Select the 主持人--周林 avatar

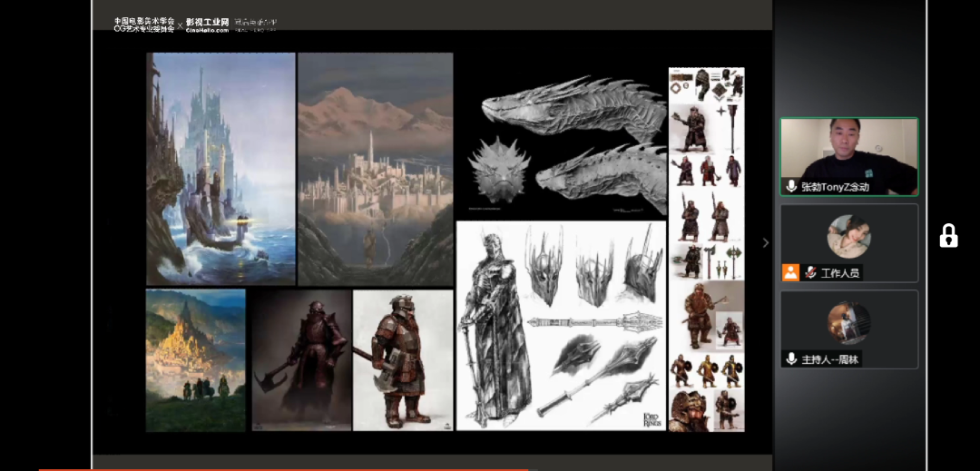click(x=848, y=322)
